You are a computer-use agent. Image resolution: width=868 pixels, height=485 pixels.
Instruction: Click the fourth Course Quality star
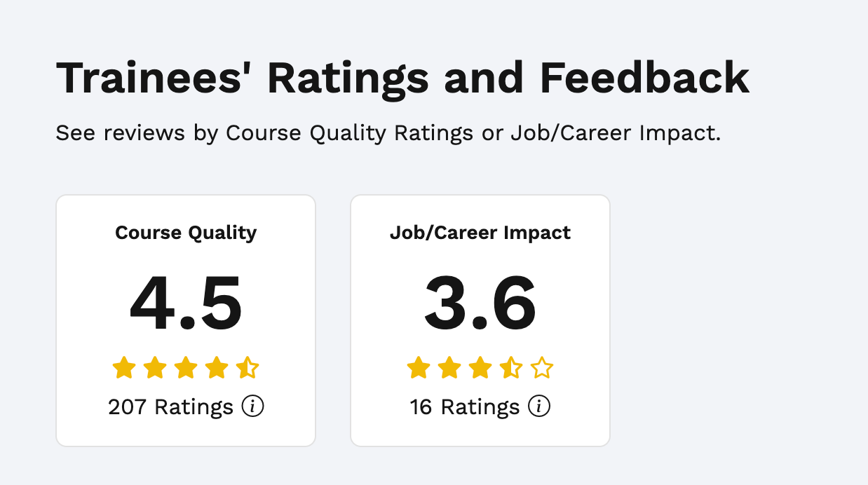tap(217, 368)
